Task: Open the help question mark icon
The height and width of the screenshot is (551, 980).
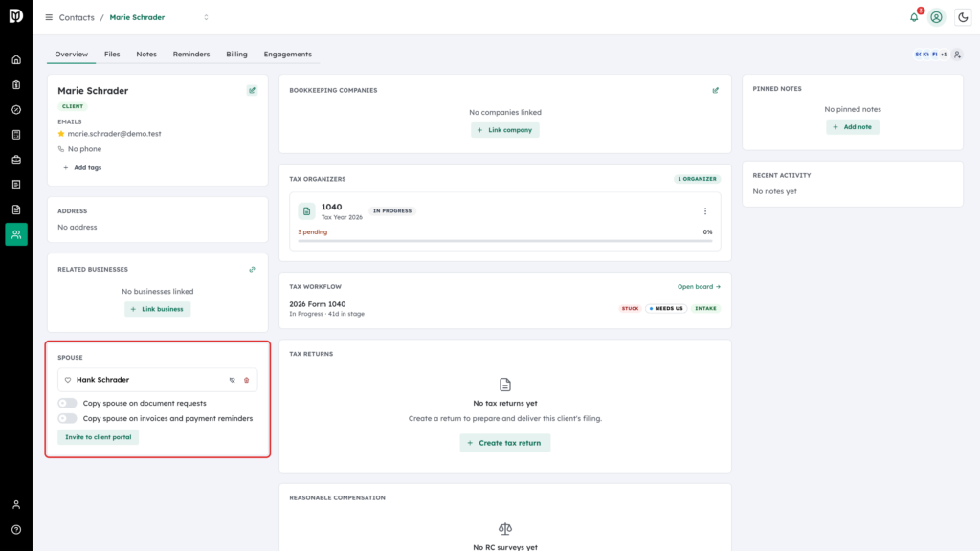Action: [16, 530]
